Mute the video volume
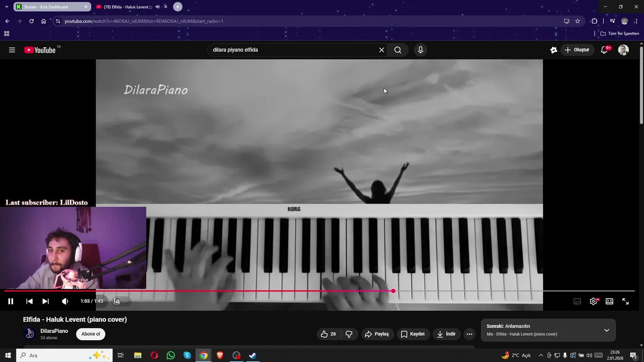Viewport: 644px width, 362px height. (x=65, y=301)
